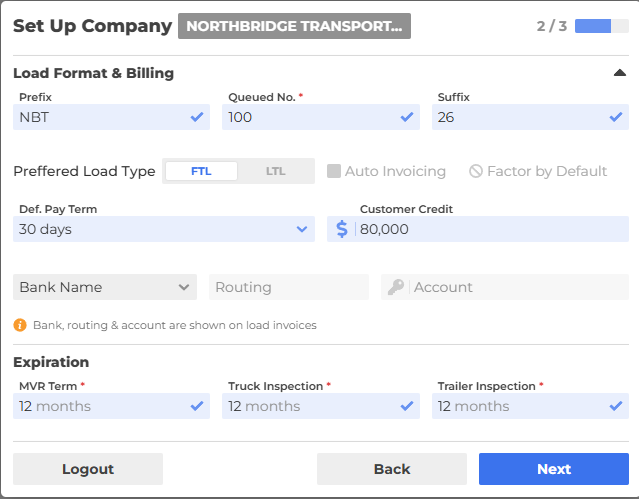
Task: Click the checkmark icon in MVR Term field
Action: pyautogui.click(x=197, y=406)
